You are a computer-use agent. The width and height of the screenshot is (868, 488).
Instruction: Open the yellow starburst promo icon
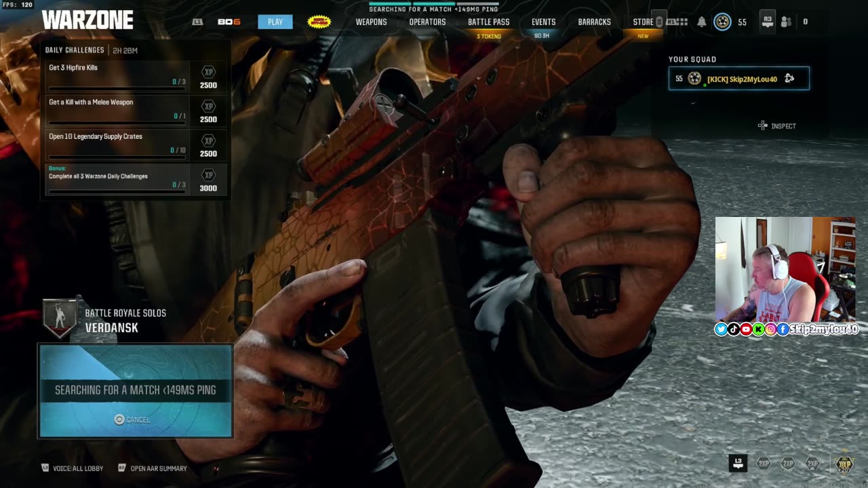pos(319,22)
